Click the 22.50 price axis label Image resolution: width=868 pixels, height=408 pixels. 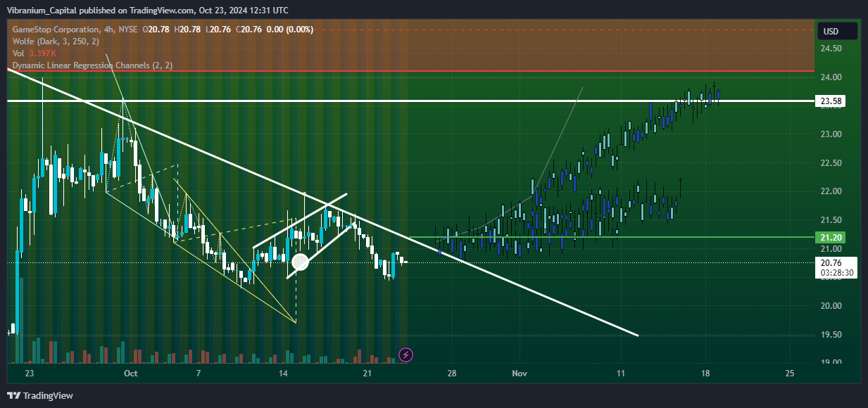pos(831,163)
